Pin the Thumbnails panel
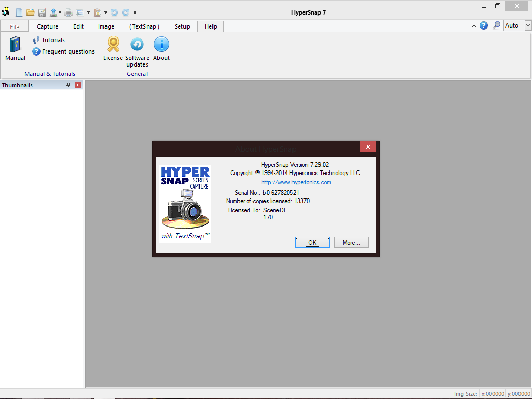This screenshot has height=399, width=532. [x=68, y=85]
